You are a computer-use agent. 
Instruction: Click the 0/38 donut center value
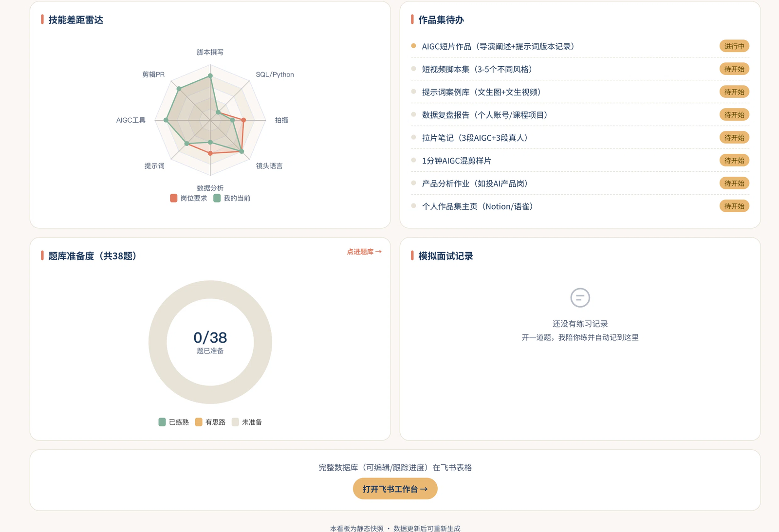210,337
